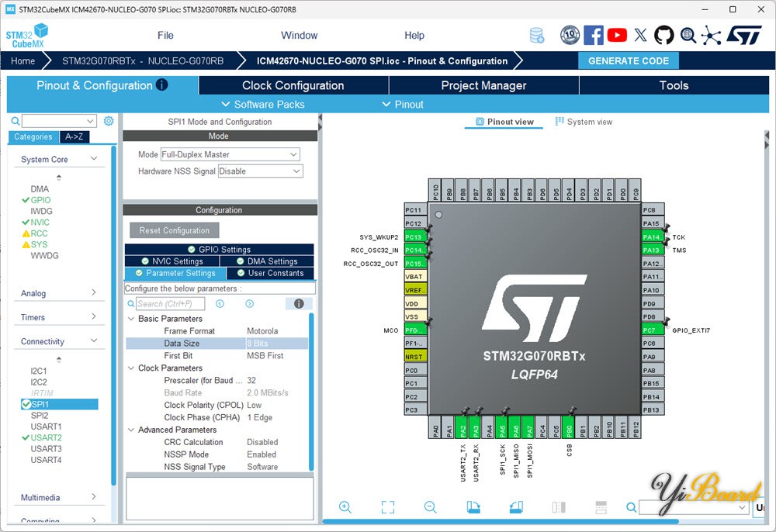This screenshot has width=776, height=532.
Task: Open the X (Twitter) link icon
Action: point(640,35)
